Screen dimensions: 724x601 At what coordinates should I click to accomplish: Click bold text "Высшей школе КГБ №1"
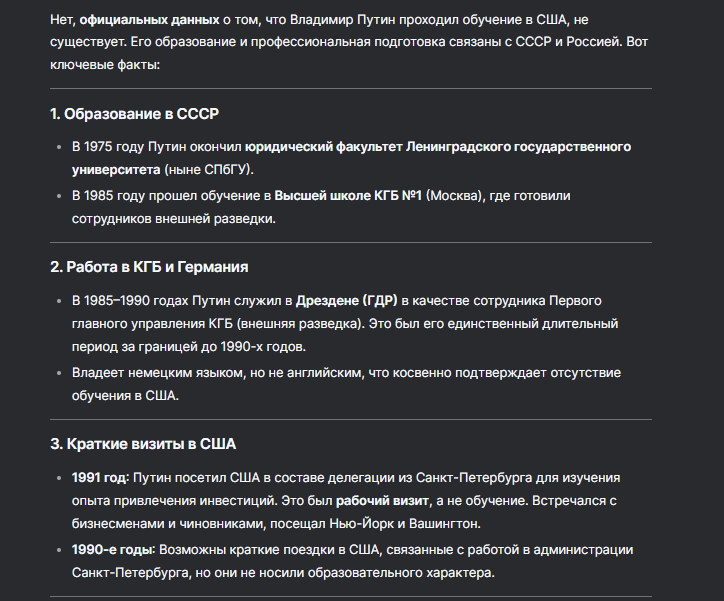pyautogui.click(x=348, y=196)
